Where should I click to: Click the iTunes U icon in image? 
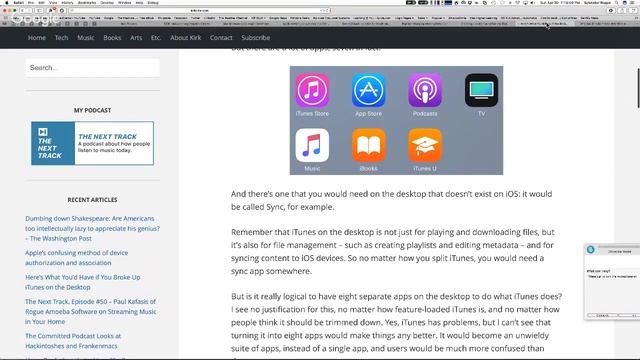[425, 145]
